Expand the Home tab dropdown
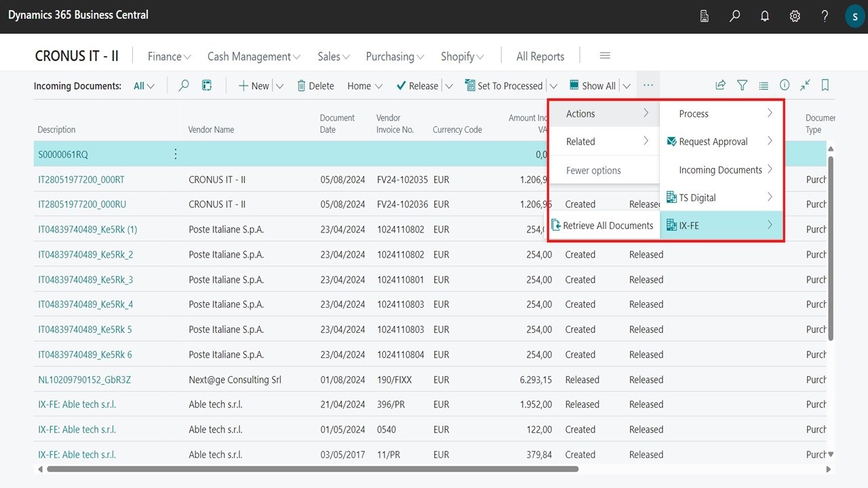The image size is (868, 488). point(365,86)
